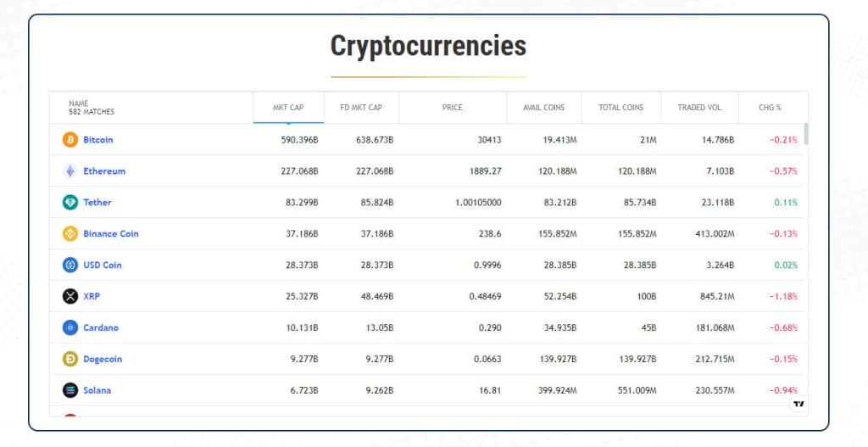Click the USD Coin icon
The image size is (868, 447).
[x=70, y=265]
